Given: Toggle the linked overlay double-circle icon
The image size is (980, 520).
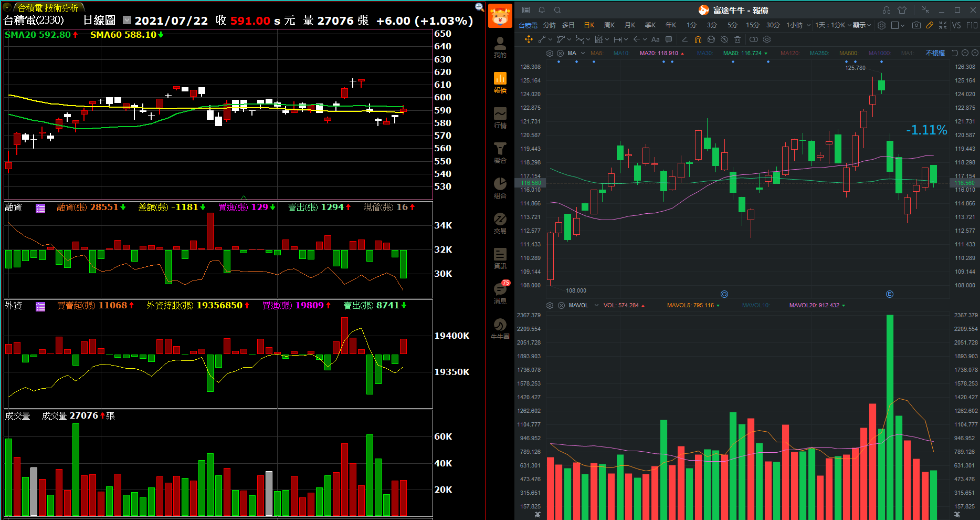Looking at the screenshot, I should click(754, 39).
